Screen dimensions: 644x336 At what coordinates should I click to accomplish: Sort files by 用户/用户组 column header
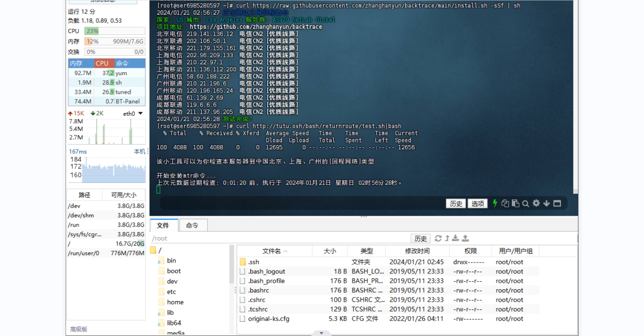515,251
